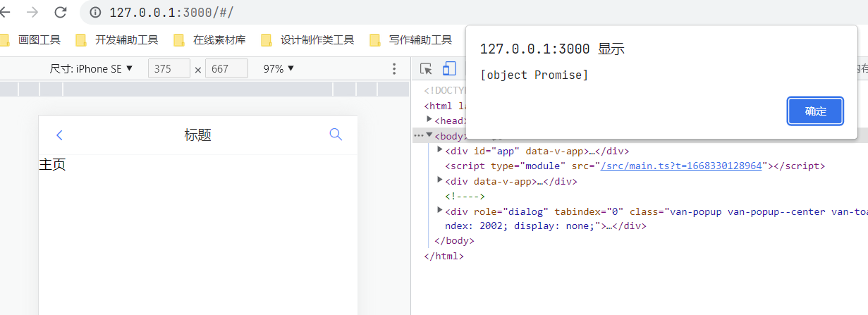This screenshot has height=315, width=868.
Task: Open the 开发辅助工具 bookmark folder
Action: click(x=117, y=40)
